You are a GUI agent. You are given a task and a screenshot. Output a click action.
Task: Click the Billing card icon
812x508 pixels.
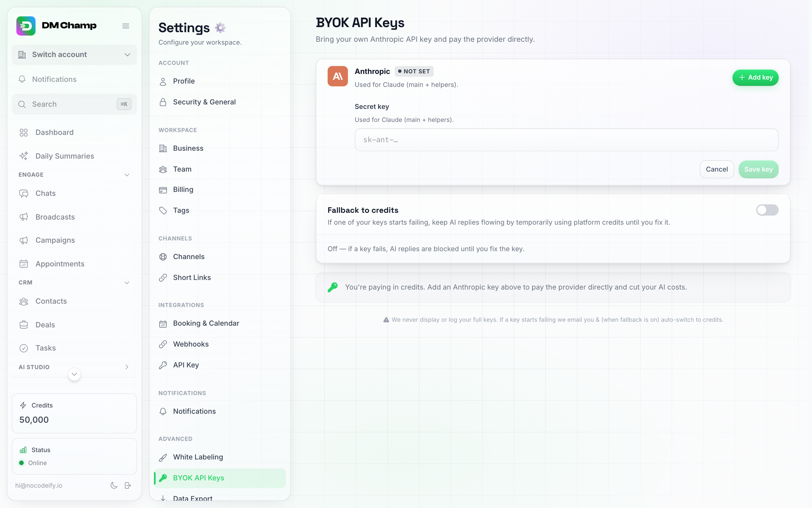click(163, 190)
